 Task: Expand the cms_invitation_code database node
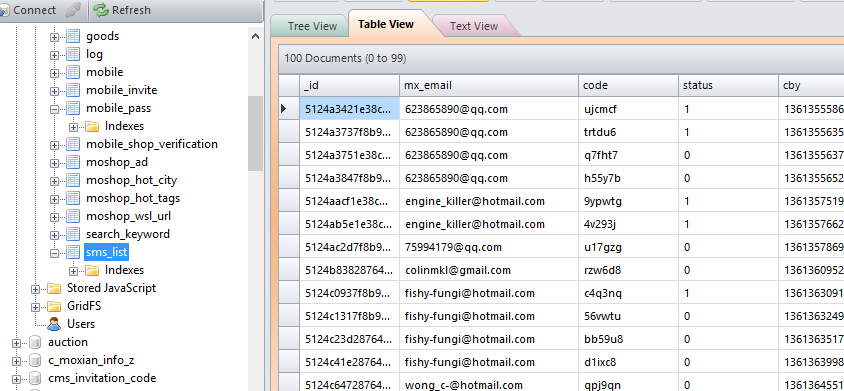point(17,379)
